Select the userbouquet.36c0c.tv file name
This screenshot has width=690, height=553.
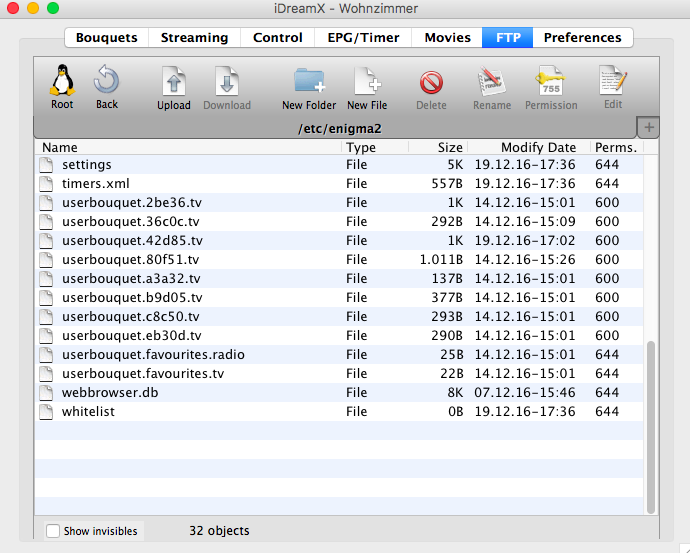coord(131,221)
